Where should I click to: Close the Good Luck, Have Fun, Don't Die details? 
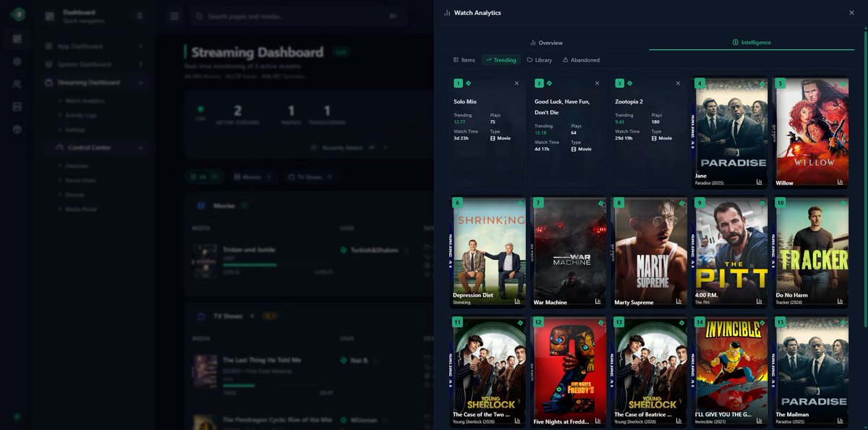(597, 83)
